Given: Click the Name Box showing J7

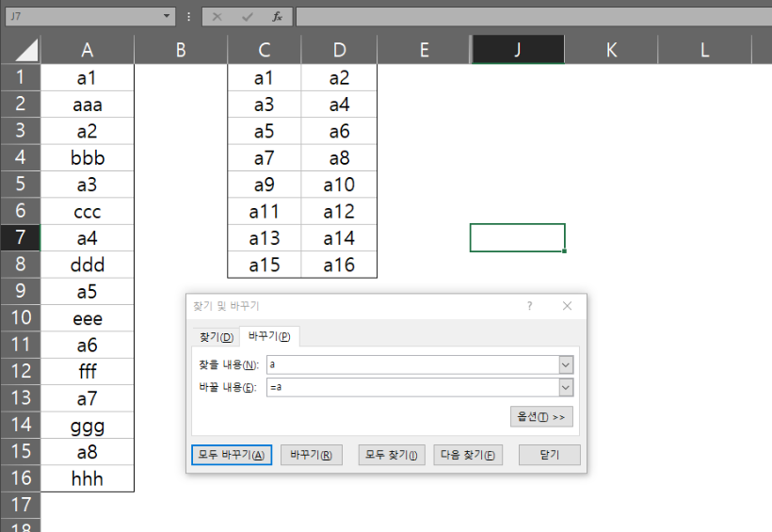Looking at the screenshot, I should pyautogui.click(x=83, y=16).
